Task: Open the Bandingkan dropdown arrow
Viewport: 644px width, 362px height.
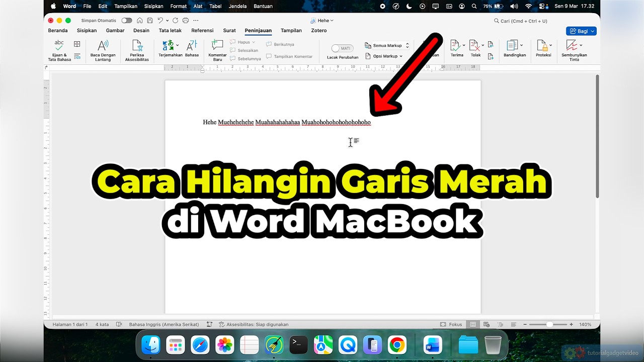Action: (x=521, y=45)
